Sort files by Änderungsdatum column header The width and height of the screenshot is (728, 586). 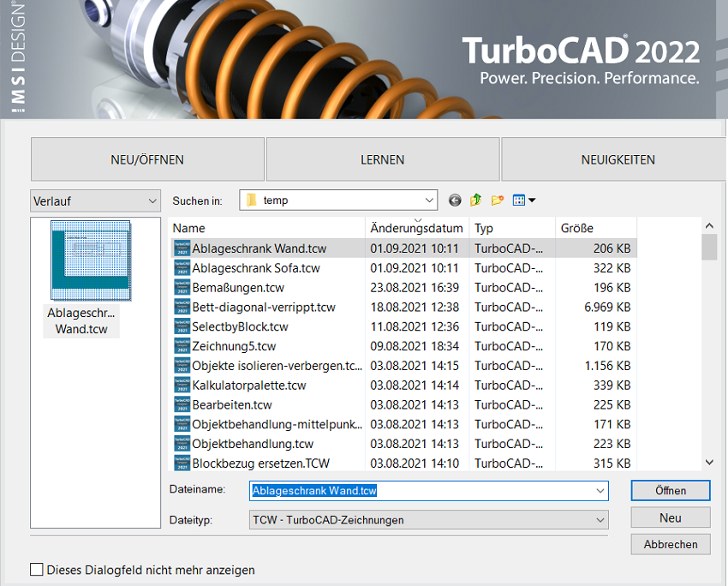[x=416, y=228]
